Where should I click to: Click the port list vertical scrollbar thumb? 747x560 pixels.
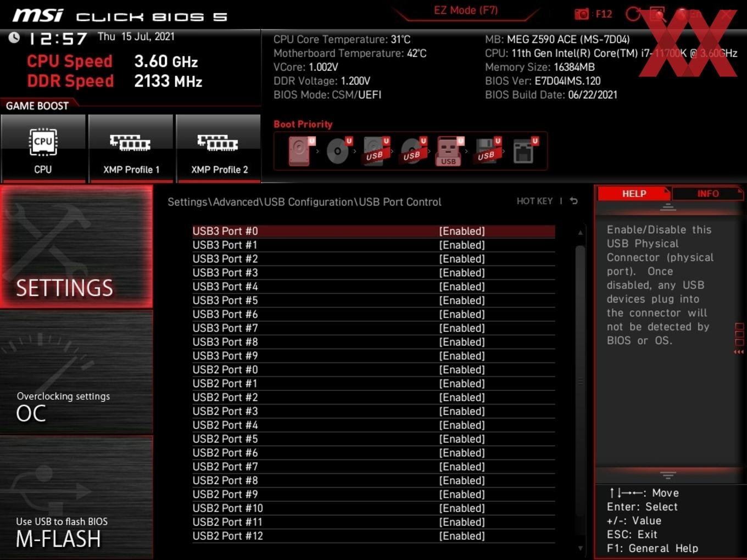tap(580, 382)
